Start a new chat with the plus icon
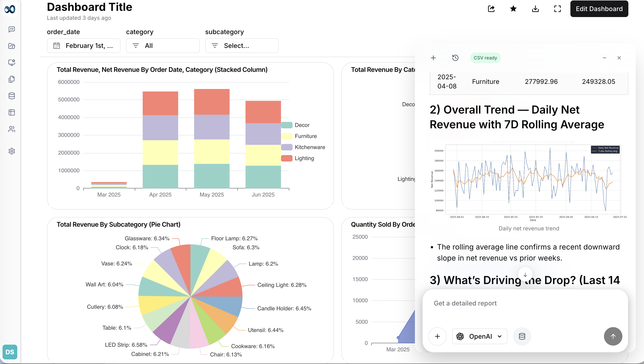The width and height of the screenshot is (644, 364). (433, 58)
